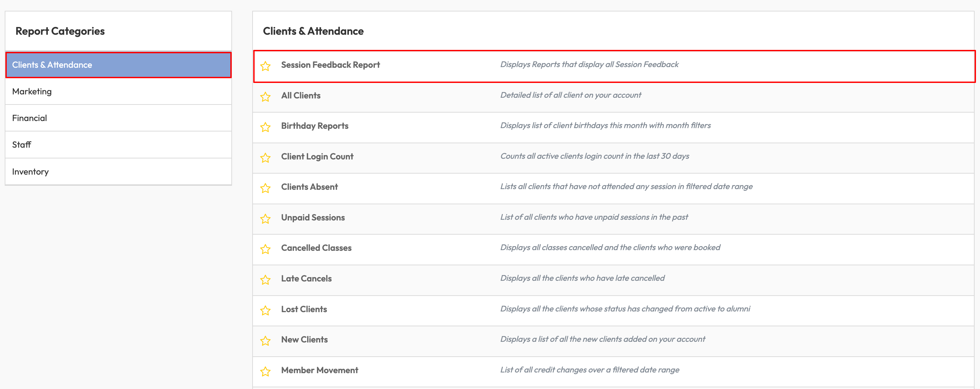Click text 'Displays all classes cancelled and the clients'
Screen dimensions: 980x389
[x=578, y=247]
